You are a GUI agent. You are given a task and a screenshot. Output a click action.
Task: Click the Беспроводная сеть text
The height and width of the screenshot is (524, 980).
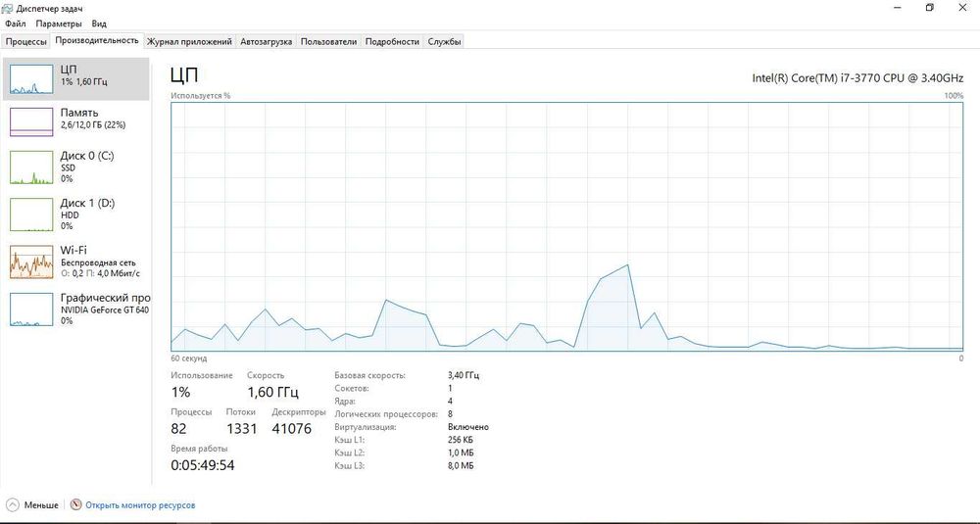(97, 262)
